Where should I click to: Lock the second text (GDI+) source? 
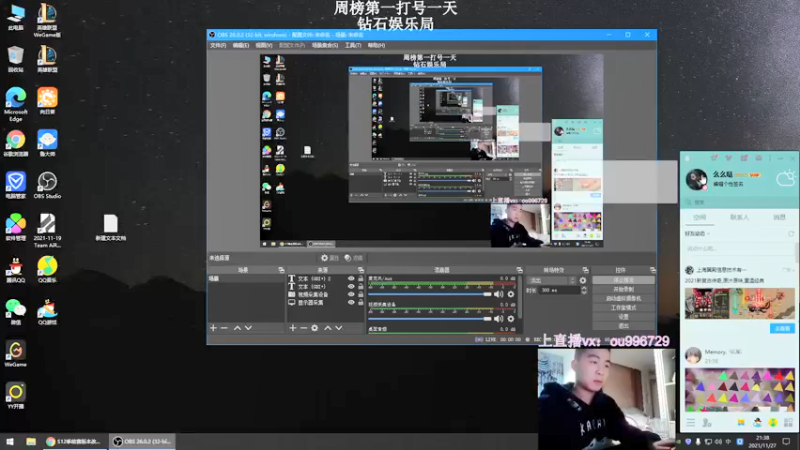tap(361, 287)
